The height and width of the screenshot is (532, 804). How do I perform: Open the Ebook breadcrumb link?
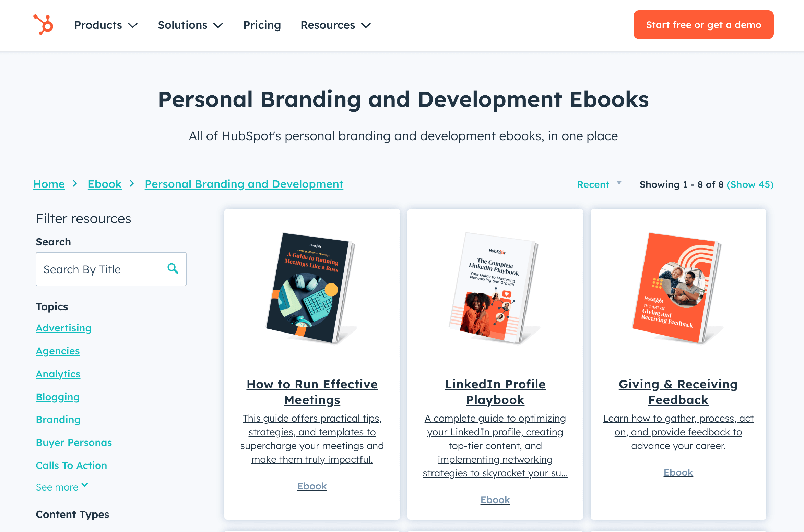click(x=105, y=184)
